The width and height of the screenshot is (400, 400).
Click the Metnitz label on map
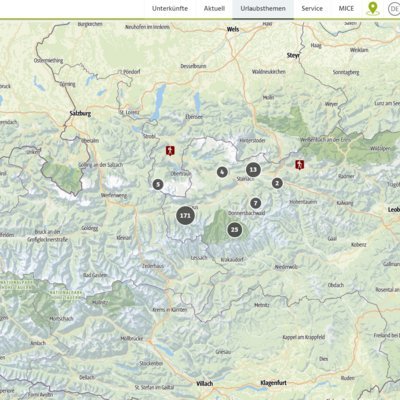262,305
